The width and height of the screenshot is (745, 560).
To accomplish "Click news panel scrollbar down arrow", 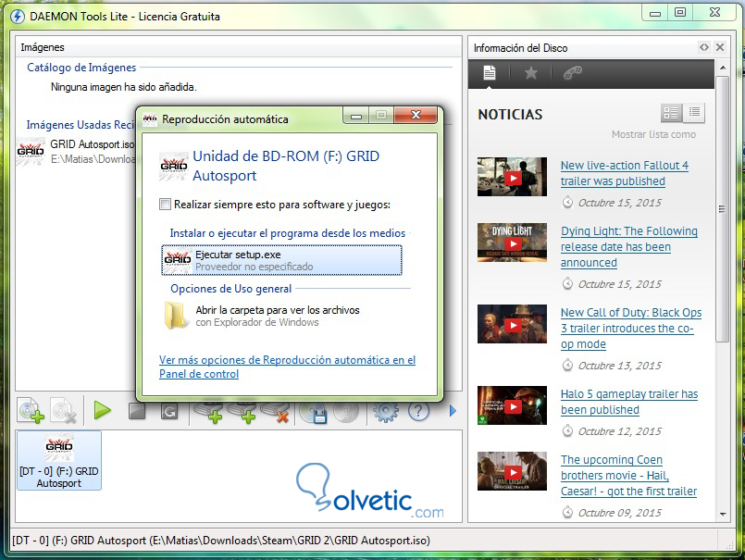I will pyautogui.click(x=723, y=514).
